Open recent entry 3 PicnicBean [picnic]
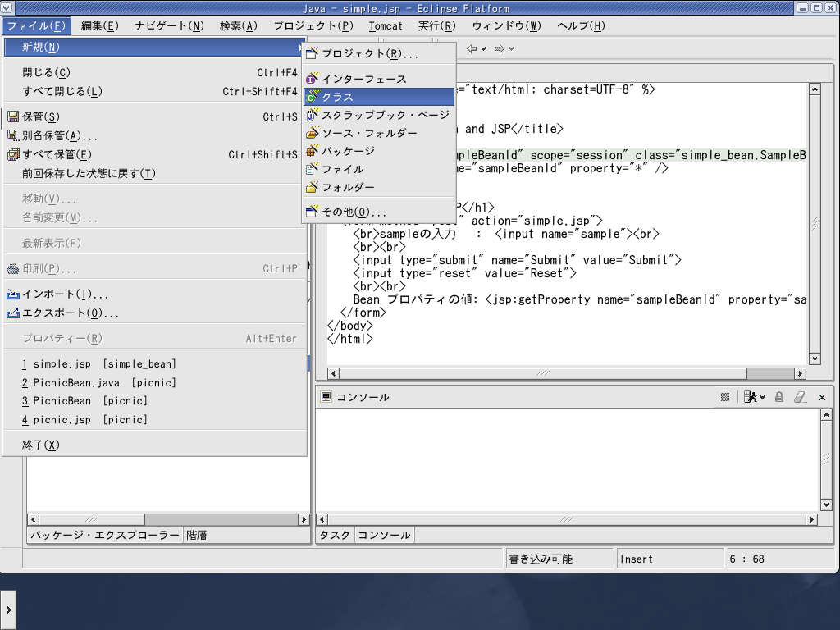Viewport: 840px width, 630px height. 154,401
